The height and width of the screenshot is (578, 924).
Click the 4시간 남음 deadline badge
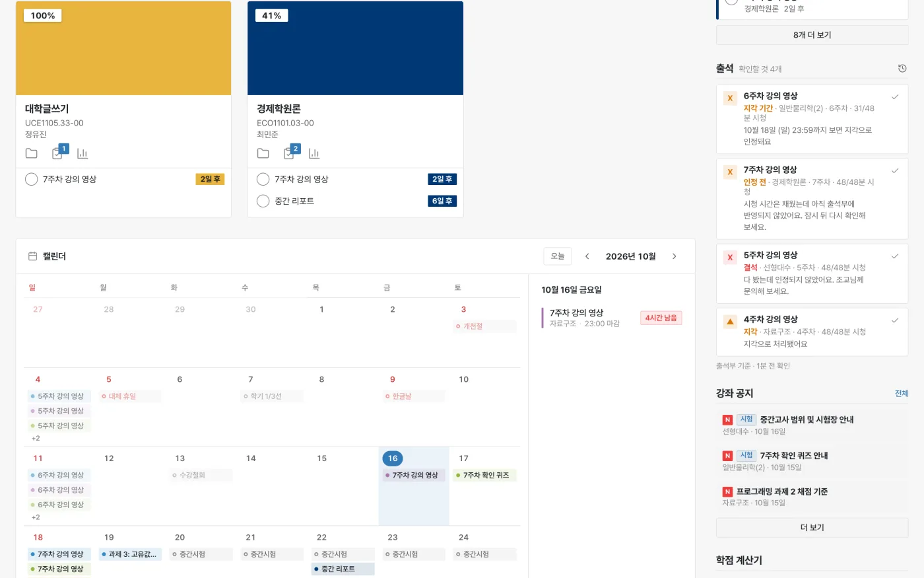point(661,318)
